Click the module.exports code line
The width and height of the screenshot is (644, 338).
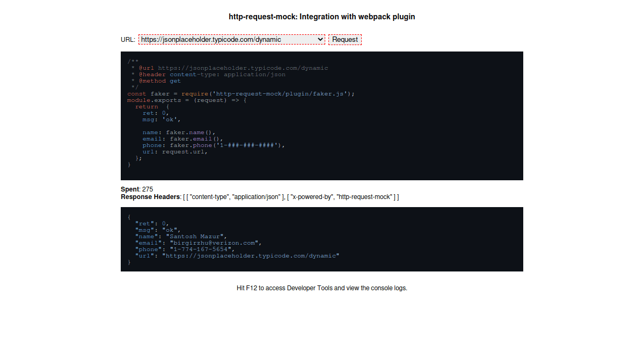pos(187,100)
